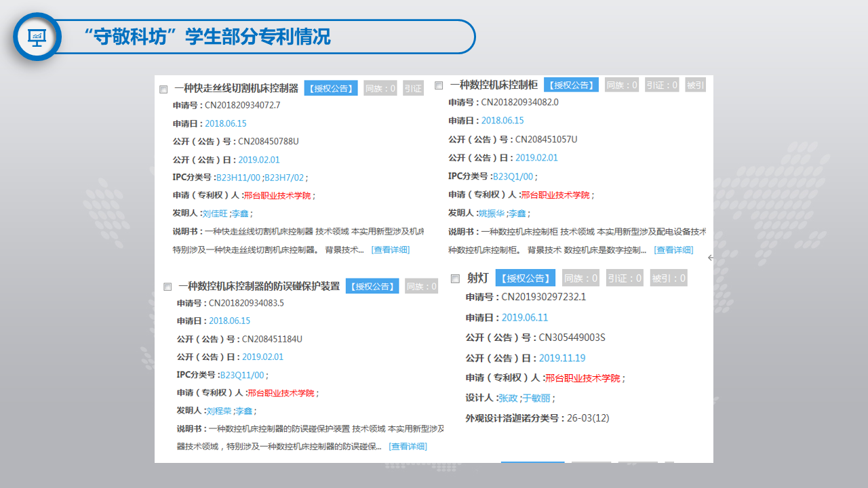This screenshot has height=488, width=868.
Task: Toggle checkbox for 一种数控机床控制器的防误碰保护装置
Action: (x=167, y=287)
